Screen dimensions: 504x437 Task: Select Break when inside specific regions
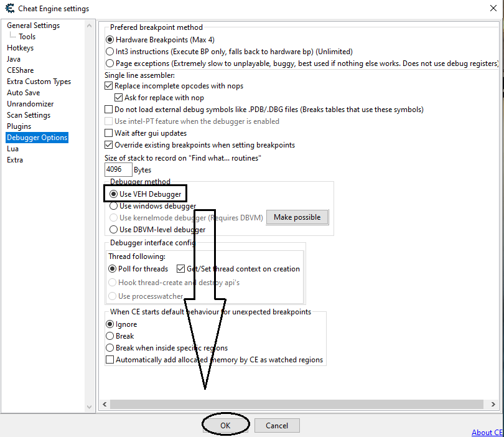tap(167, 348)
